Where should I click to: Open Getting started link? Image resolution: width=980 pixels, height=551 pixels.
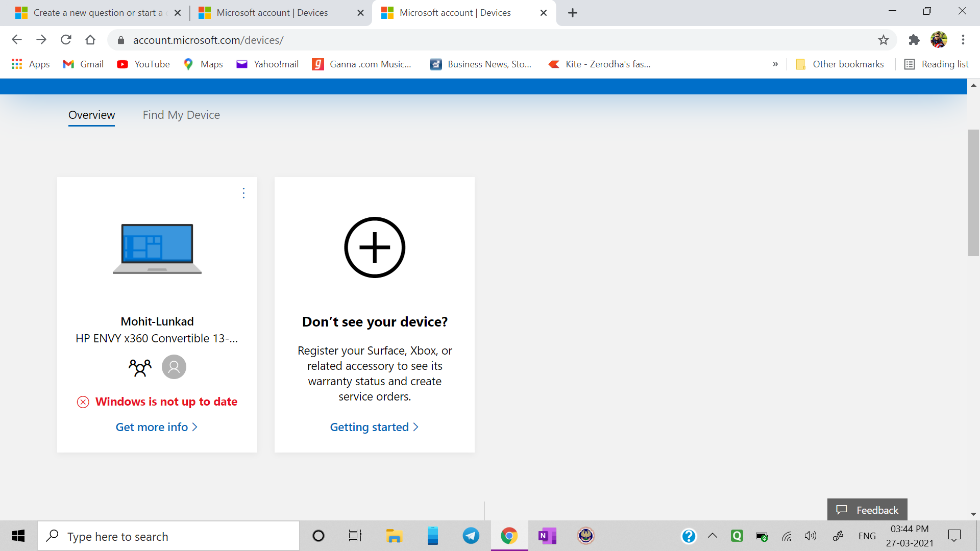374,427
